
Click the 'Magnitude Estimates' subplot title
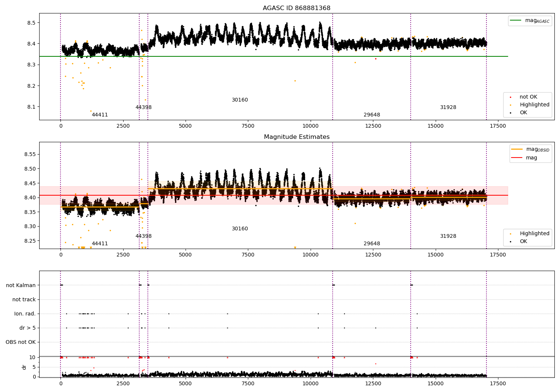pyautogui.click(x=296, y=137)
